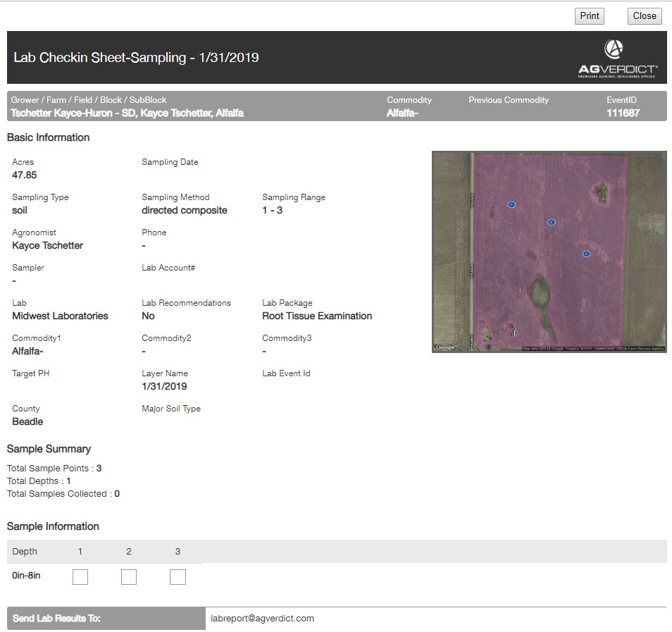Click the Print button

[x=589, y=16]
